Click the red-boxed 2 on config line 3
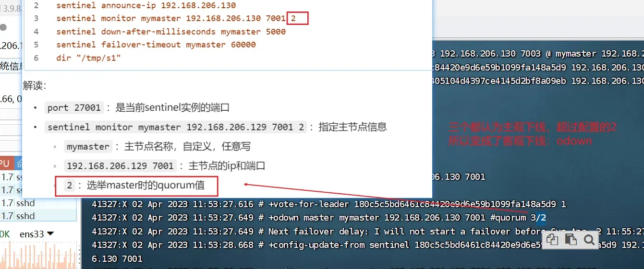644x269 pixels. pos(297,18)
